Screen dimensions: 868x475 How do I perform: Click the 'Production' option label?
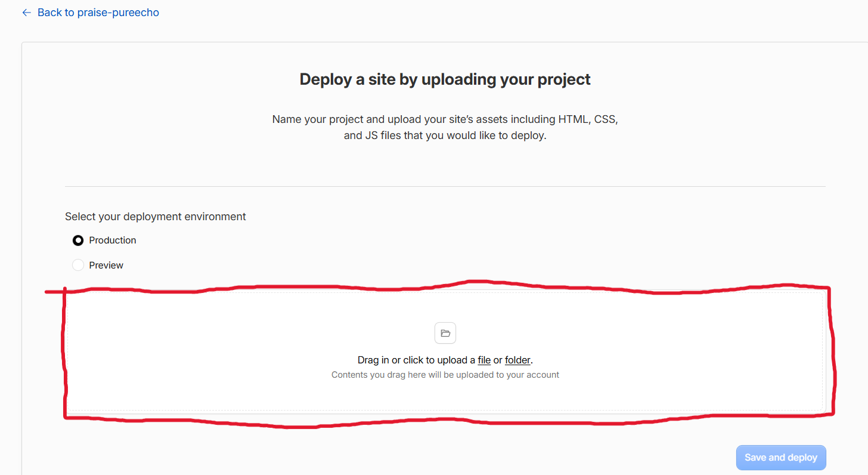(113, 240)
